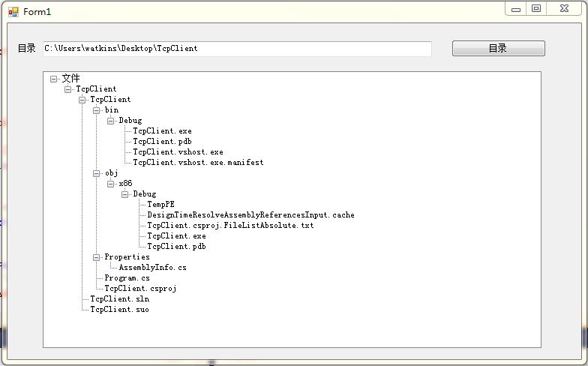
Task: Collapse the Properties folder node
Action: pos(96,257)
